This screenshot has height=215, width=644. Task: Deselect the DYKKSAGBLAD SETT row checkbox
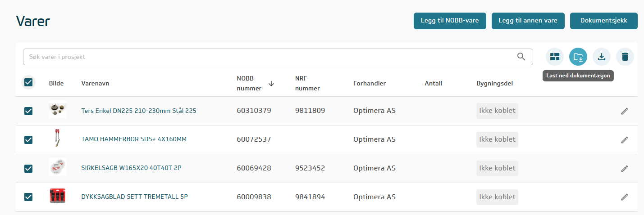[x=28, y=197]
